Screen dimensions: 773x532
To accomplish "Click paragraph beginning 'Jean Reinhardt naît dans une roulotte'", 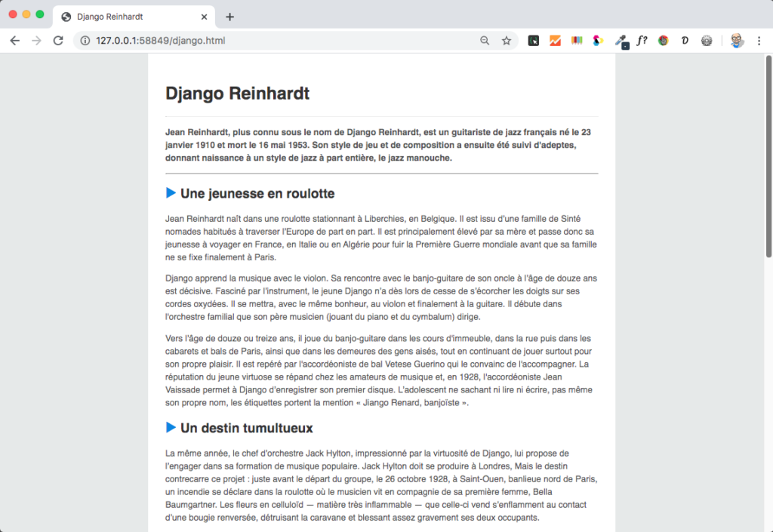I will click(x=381, y=238).
